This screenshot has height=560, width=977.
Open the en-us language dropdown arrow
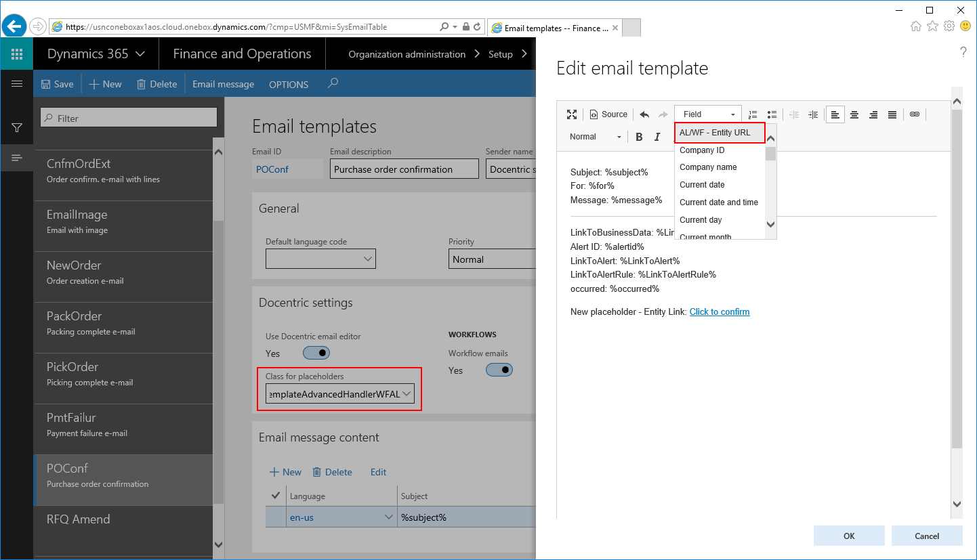pos(389,517)
